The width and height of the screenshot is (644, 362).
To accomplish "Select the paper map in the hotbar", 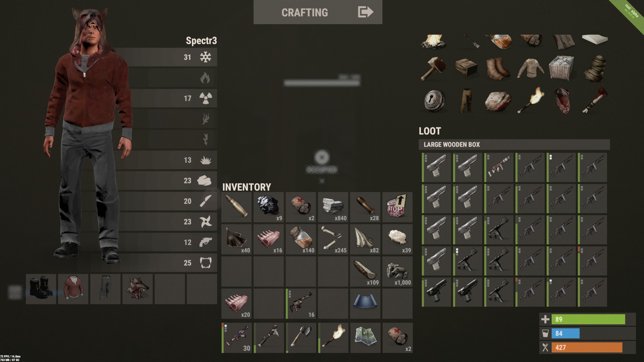I will (365, 338).
